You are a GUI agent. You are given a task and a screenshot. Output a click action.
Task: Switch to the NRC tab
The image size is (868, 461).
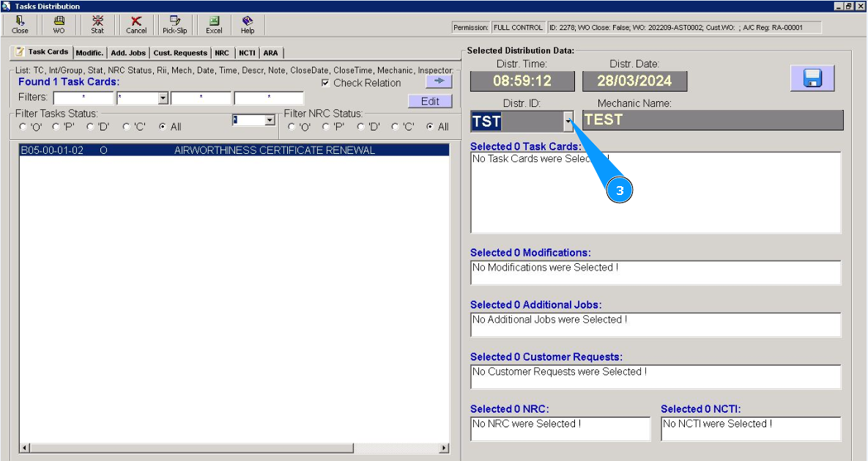pyautogui.click(x=222, y=54)
